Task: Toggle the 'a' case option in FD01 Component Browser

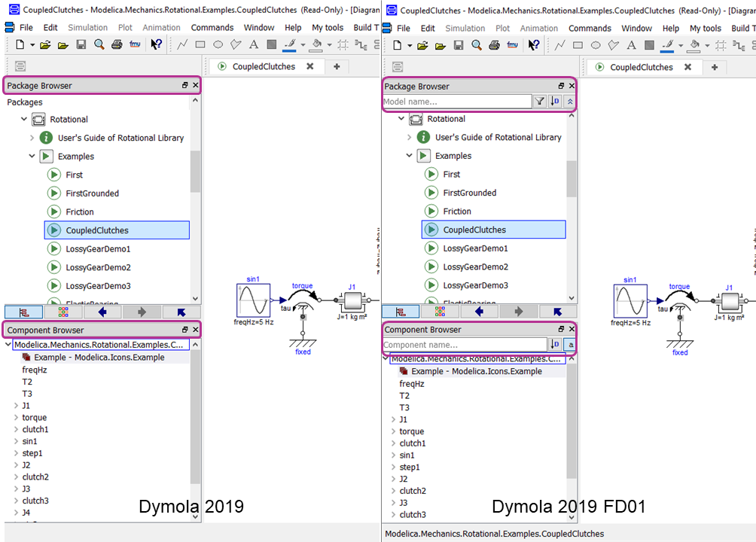Action: tap(570, 344)
